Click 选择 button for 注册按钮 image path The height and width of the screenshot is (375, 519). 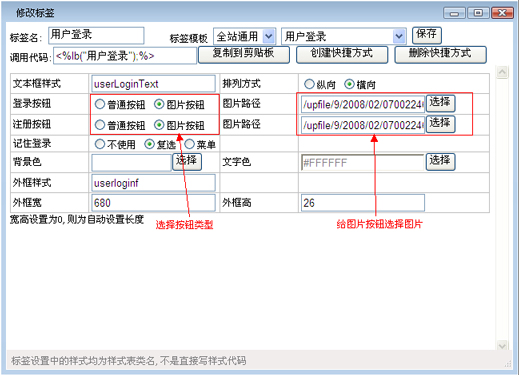(x=440, y=124)
